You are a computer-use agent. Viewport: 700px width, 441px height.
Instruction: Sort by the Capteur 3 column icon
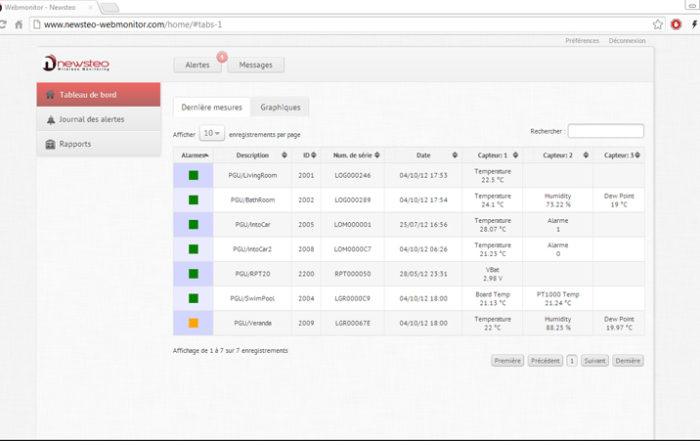[x=638, y=155]
